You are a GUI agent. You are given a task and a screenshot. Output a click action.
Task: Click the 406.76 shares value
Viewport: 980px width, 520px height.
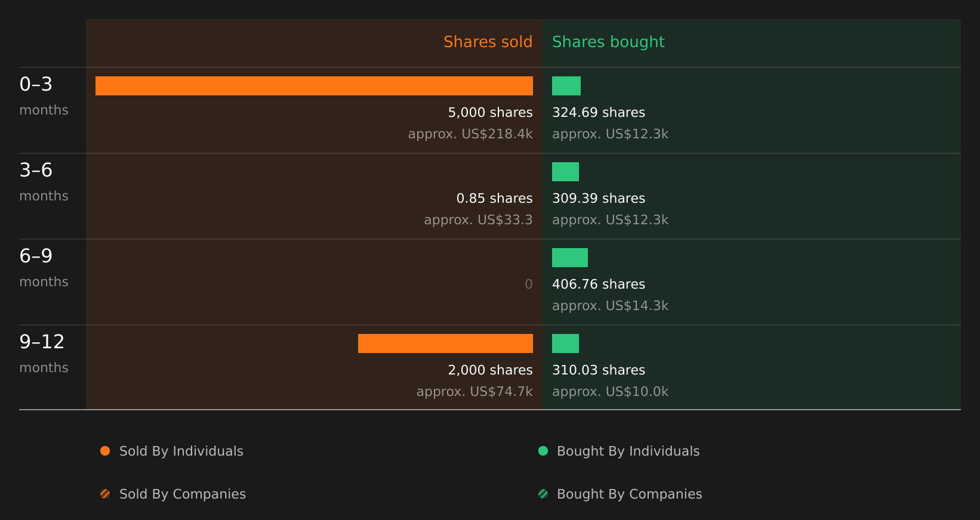pos(599,284)
